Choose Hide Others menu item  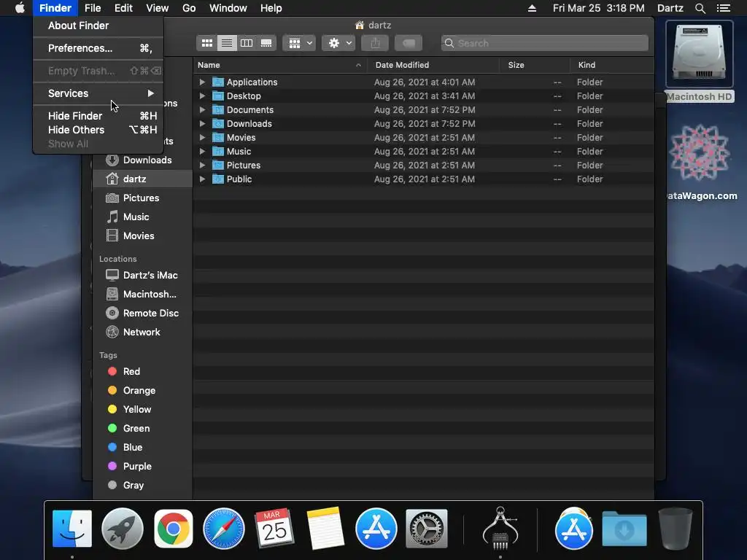point(98,130)
